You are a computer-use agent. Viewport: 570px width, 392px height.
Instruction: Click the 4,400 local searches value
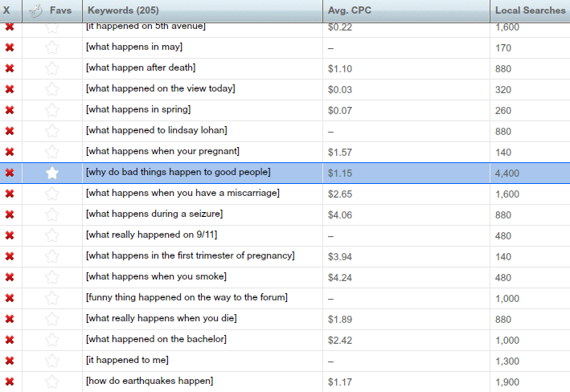point(507,174)
